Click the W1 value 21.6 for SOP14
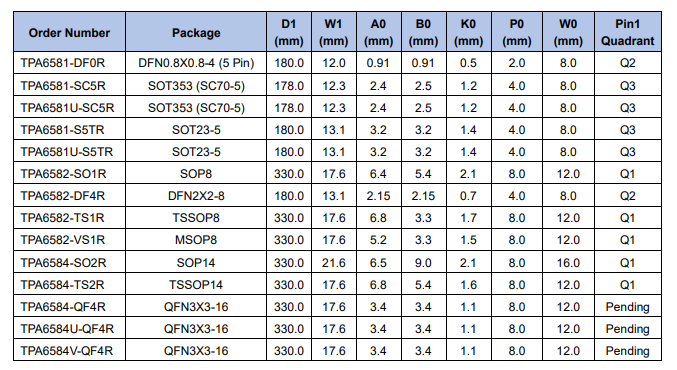The width and height of the screenshot is (677, 370). pyautogui.click(x=334, y=262)
